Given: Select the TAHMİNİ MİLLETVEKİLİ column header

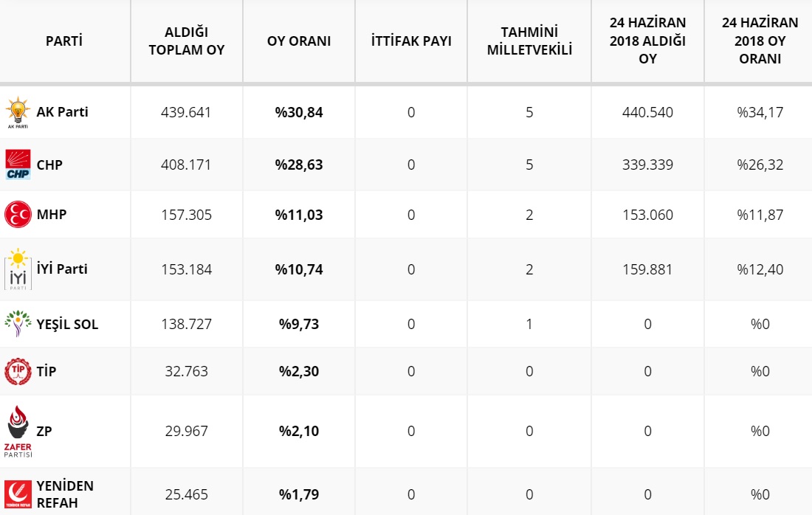Looking at the screenshot, I should pos(529,41).
